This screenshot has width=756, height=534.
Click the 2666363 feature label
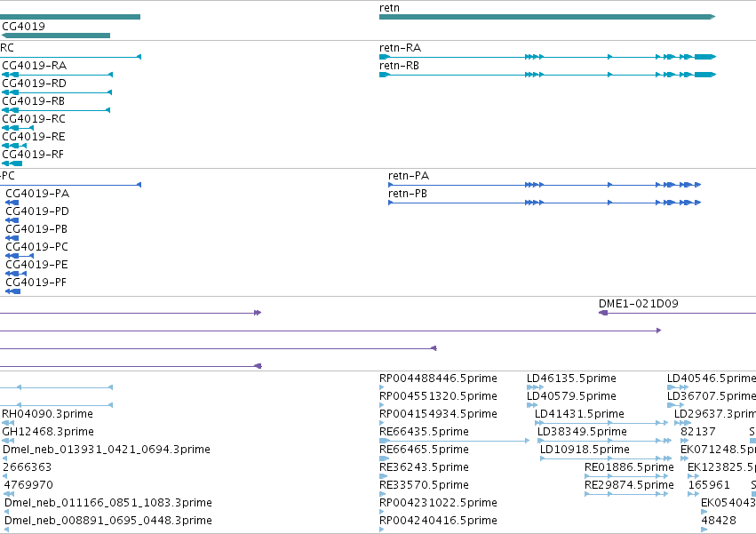coord(27,467)
